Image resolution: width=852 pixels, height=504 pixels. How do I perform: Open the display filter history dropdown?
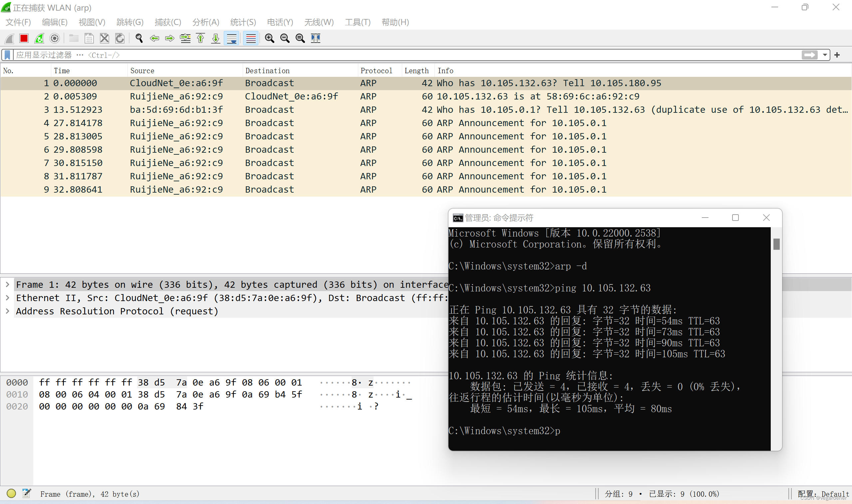coord(825,55)
